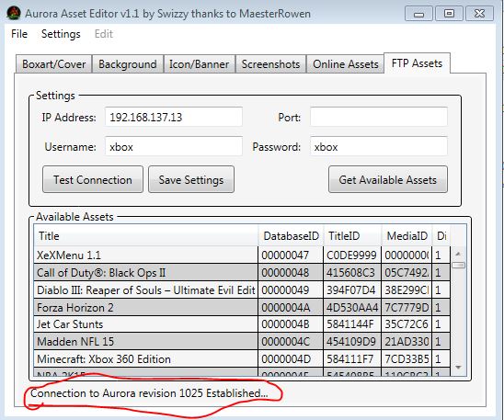Select Minecraft: Xbox 360 Edition row
Screen dimensions: 504x420
pos(242,358)
